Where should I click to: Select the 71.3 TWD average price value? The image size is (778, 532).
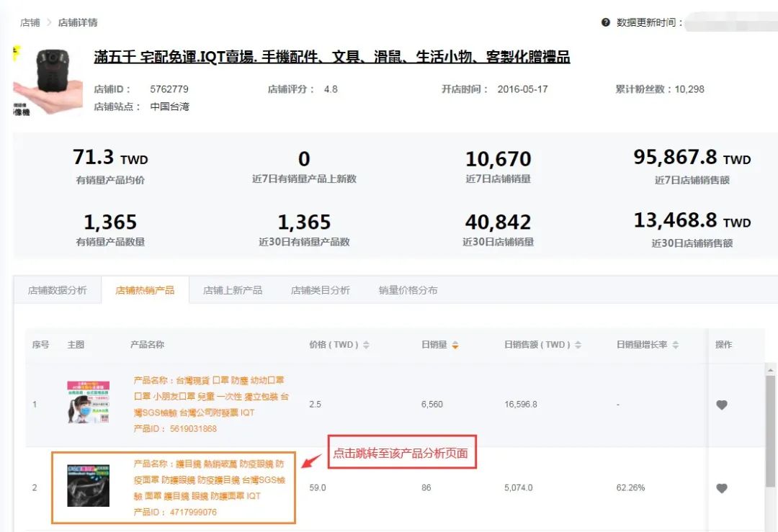pyautogui.click(x=110, y=158)
